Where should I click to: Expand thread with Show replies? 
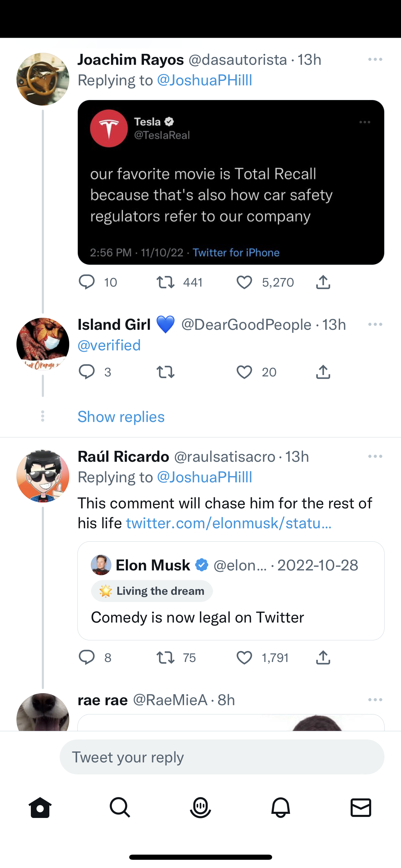[121, 417]
